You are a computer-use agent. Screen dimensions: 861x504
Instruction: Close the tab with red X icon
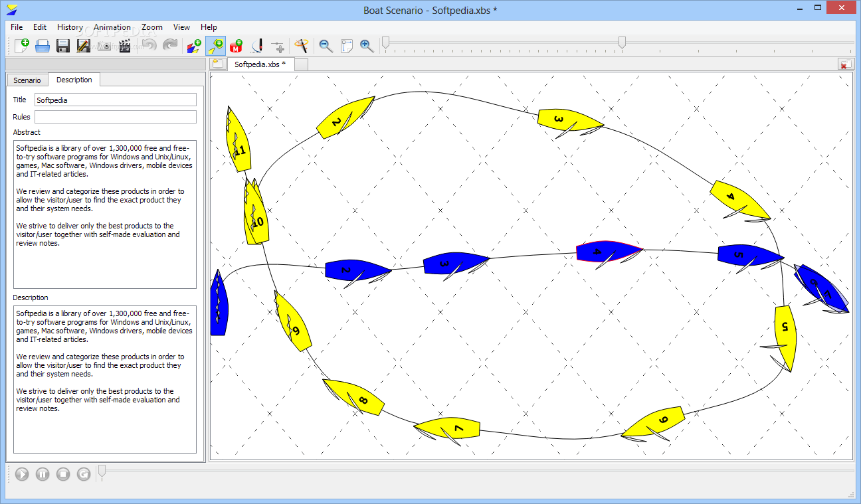coord(845,64)
